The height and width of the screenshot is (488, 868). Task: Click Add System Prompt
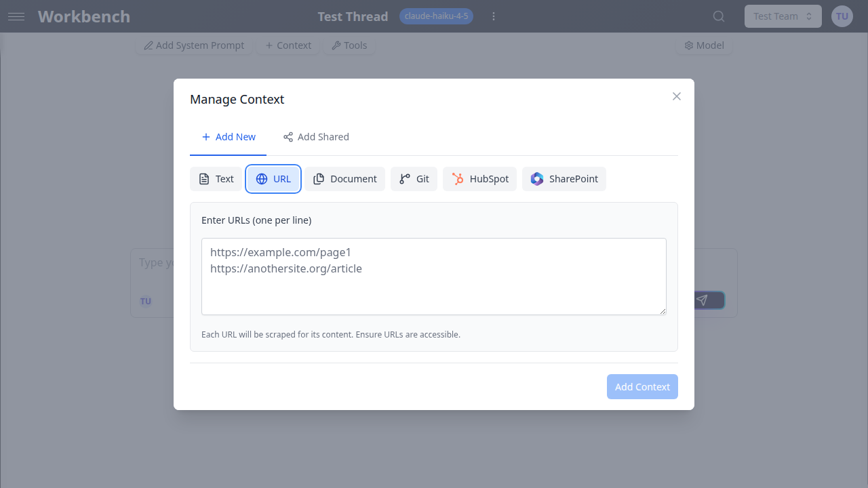(x=193, y=45)
